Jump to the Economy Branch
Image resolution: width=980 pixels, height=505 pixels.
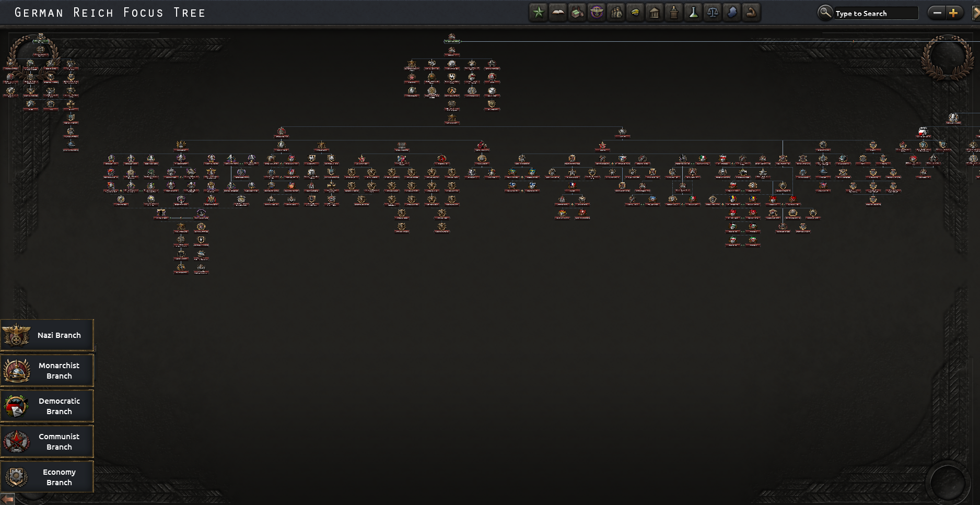click(x=47, y=477)
